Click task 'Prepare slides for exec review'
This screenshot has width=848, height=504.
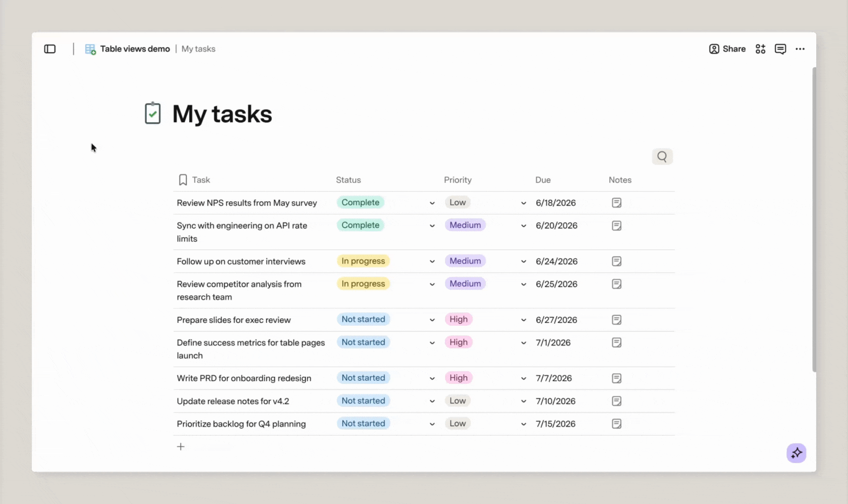click(x=233, y=320)
